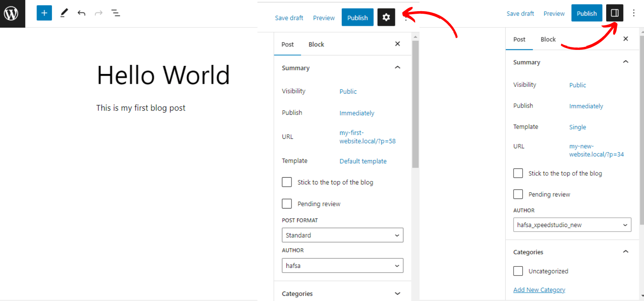This screenshot has width=644, height=301.
Task: Click Save draft in right editor
Action: tap(520, 13)
